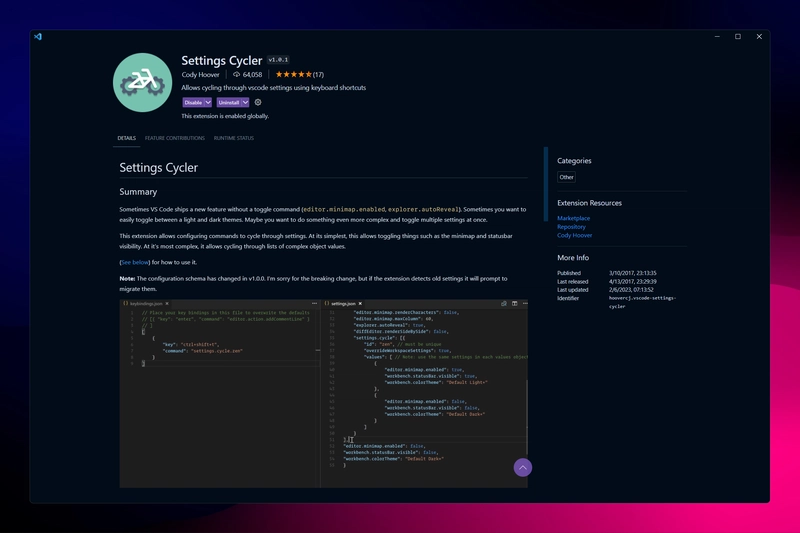This screenshot has height=533, width=800.
Task: Click the editor.minimap.enabled inline code
Action: pyautogui.click(x=344, y=209)
